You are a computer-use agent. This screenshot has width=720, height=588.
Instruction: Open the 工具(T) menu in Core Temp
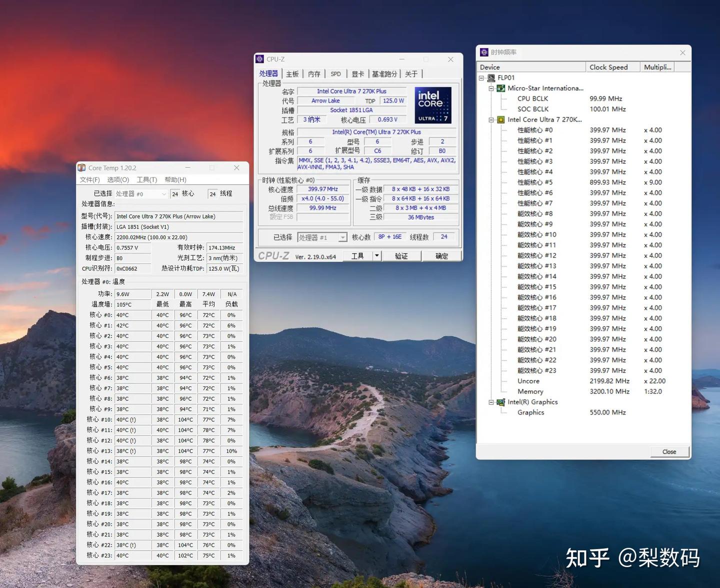pyautogui.click(x=147, y=180)
